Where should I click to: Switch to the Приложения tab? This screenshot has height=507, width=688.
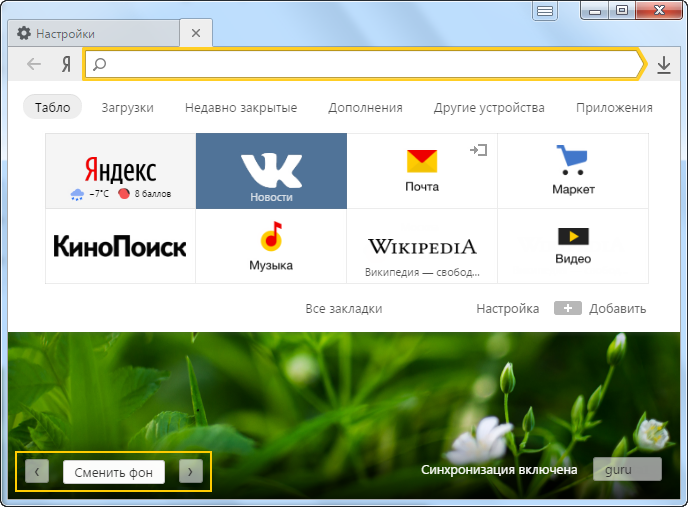614,108
